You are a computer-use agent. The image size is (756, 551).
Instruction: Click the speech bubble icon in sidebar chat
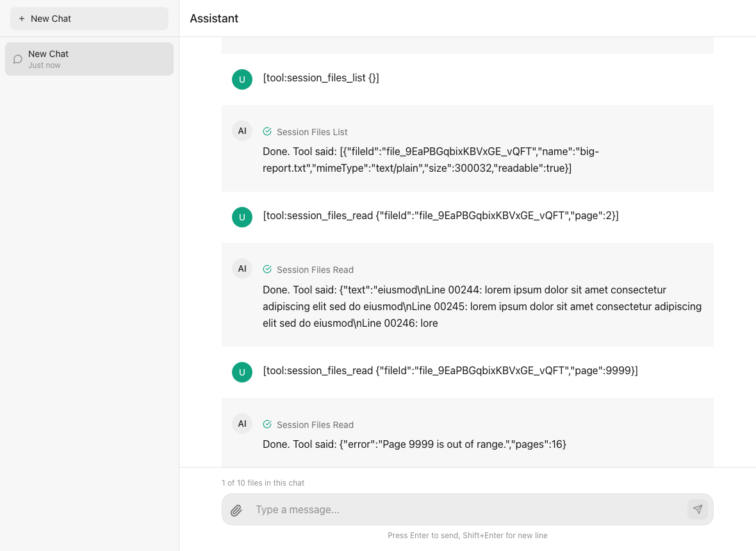(18, 60)
